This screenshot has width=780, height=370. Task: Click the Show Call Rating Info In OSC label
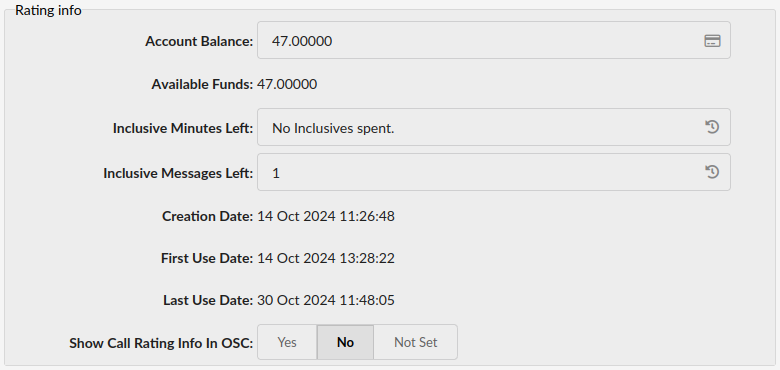click(161, 343)
